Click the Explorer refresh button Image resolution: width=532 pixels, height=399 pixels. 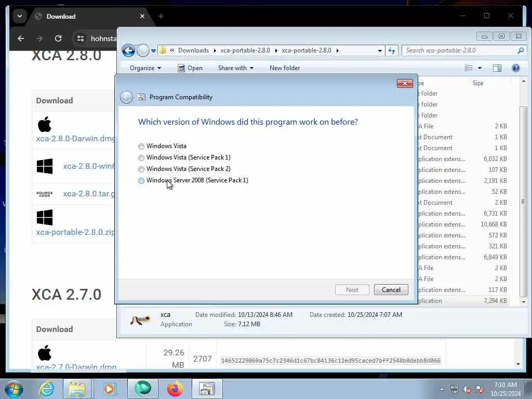tap(392, 50)
